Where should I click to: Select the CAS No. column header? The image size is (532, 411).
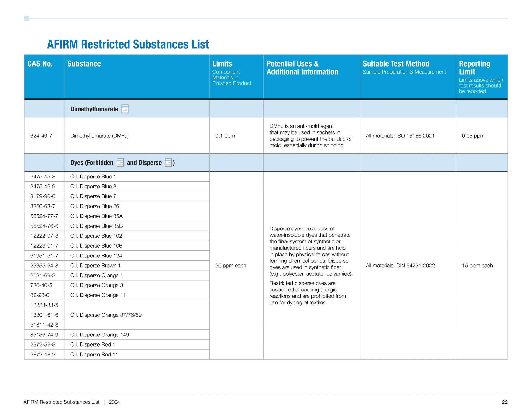(40, 64)
